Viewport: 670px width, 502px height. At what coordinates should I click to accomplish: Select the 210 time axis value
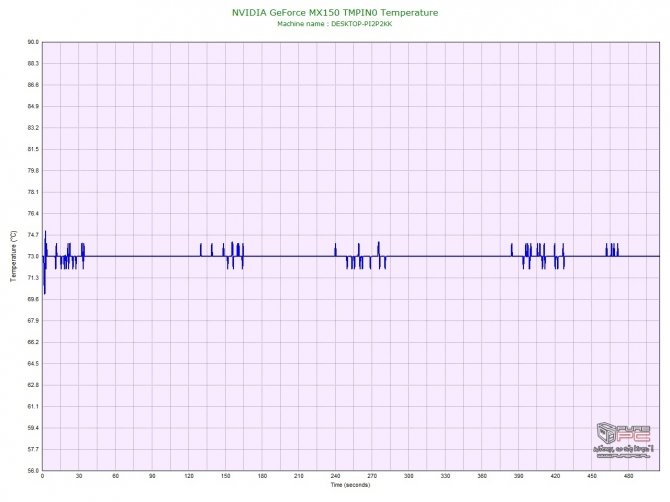point(299,476)
